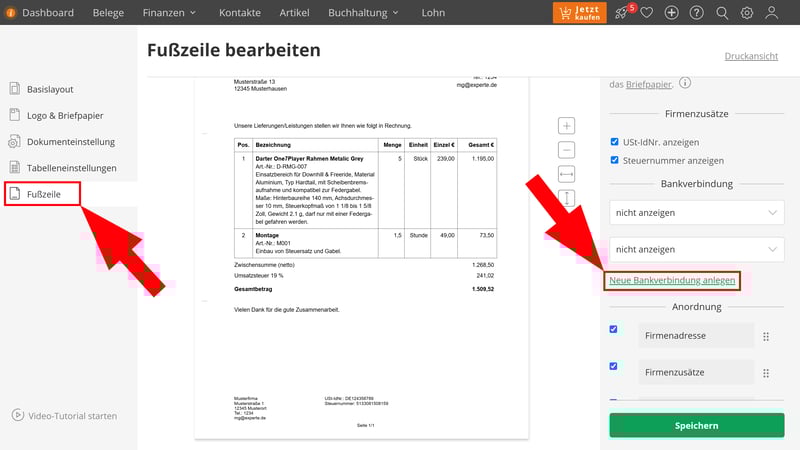Toggle Steuernummer anzeigen checkbox

coord(614,160)
